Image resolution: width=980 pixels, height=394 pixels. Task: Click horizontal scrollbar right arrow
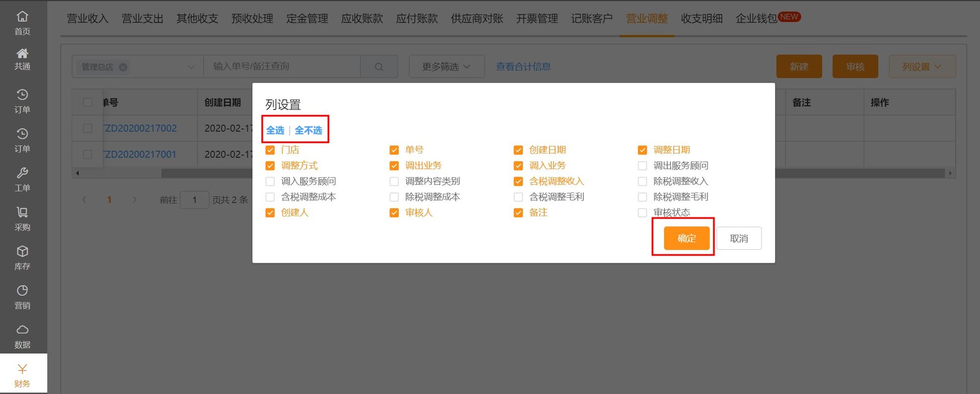click(x=950, y=173)
